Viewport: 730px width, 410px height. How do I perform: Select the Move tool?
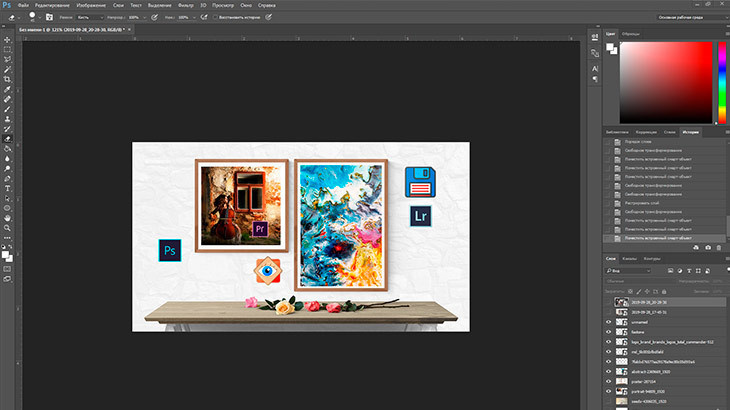click(x=7, y=39)
